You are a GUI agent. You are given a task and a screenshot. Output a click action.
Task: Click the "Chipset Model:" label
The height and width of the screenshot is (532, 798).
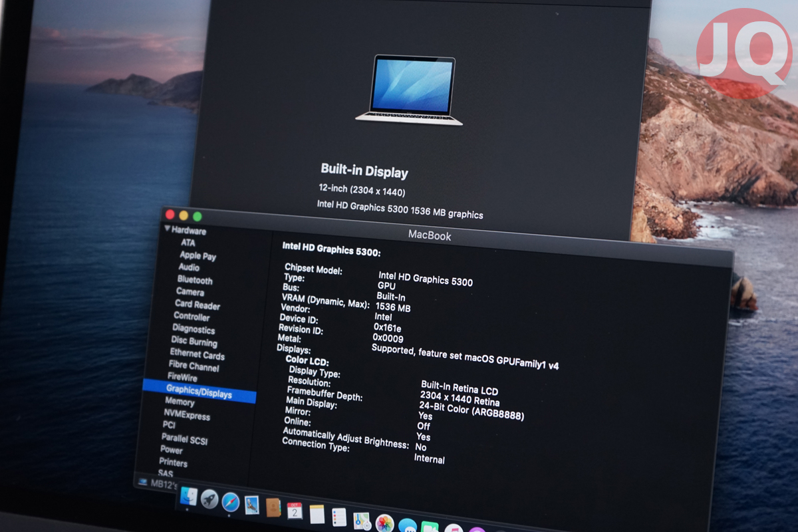(x=314, y=270)
